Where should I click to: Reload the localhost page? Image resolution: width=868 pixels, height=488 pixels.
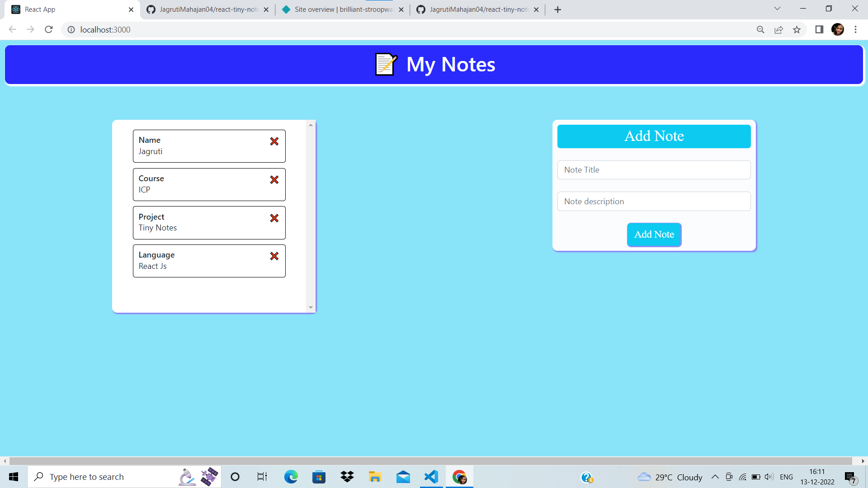[x=49, y=30]
